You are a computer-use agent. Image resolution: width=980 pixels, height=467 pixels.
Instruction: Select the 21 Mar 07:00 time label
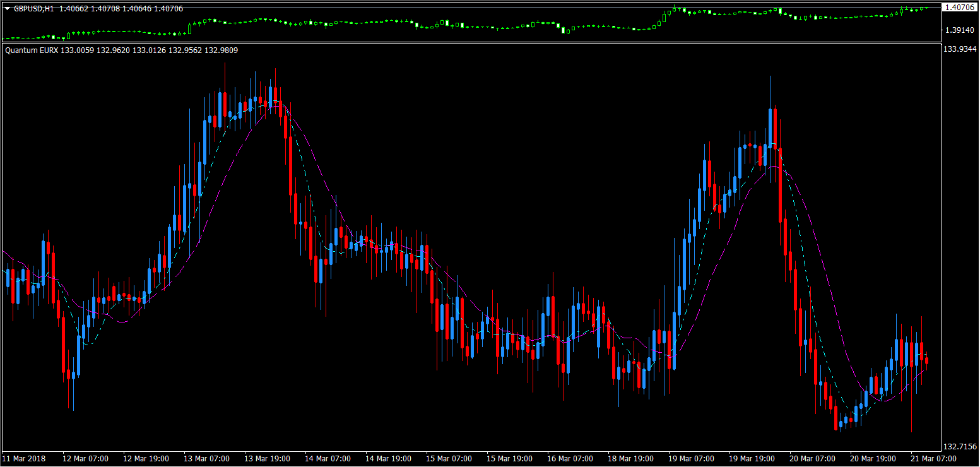coord(933,459)
